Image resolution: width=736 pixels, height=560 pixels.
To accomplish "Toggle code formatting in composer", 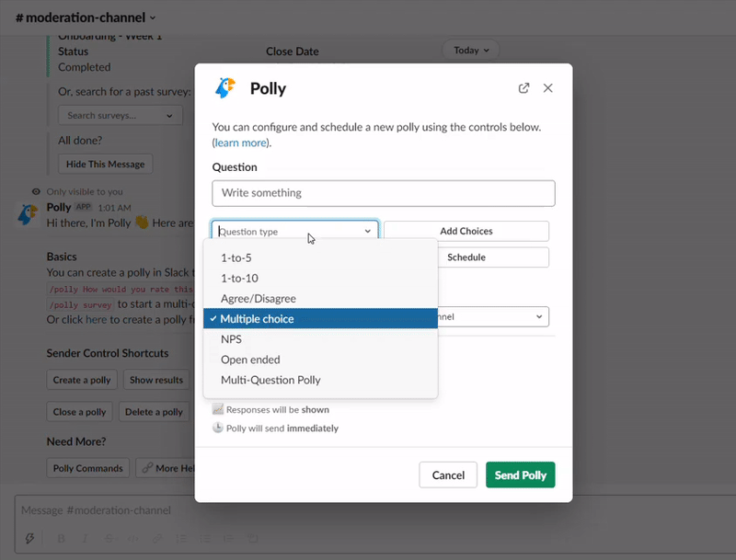I will pyautogui.click(x=132, y=539).
